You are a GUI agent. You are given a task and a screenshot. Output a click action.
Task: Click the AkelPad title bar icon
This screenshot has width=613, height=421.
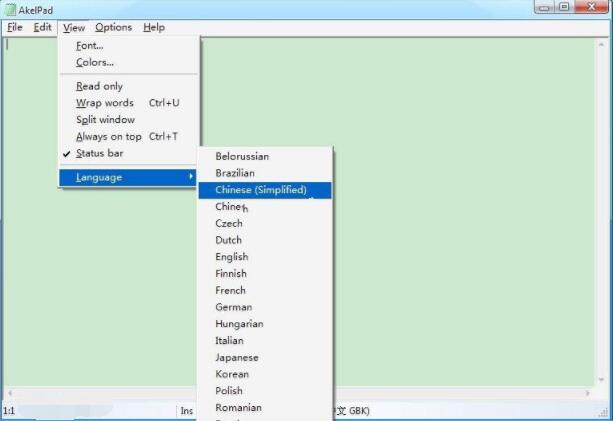pos(10,9)
